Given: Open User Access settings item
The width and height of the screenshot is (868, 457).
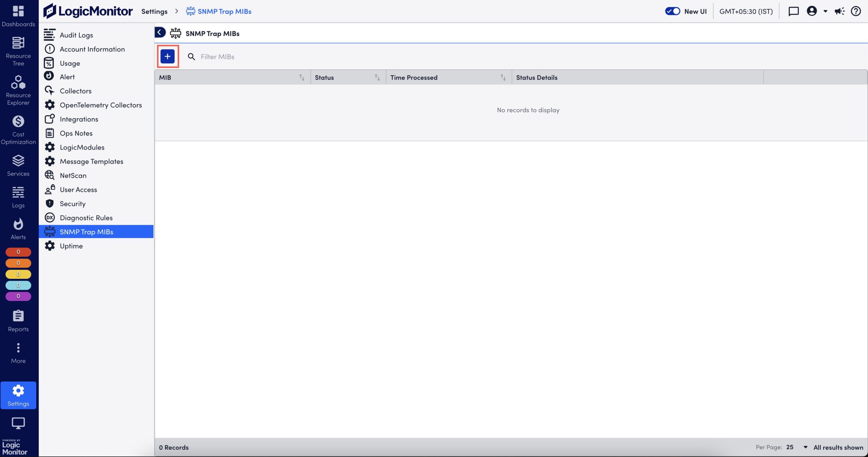Looking at the screenshot, I should [x=96, y=190].
